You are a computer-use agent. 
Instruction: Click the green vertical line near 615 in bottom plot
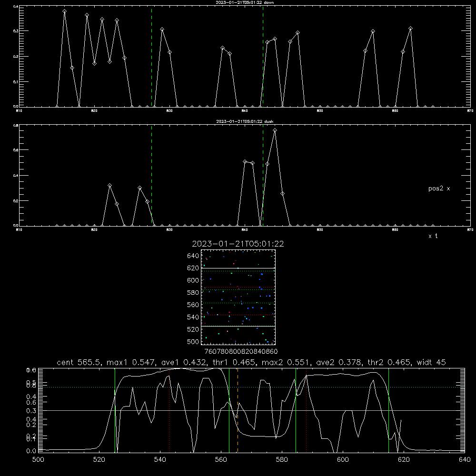point(388,410)
